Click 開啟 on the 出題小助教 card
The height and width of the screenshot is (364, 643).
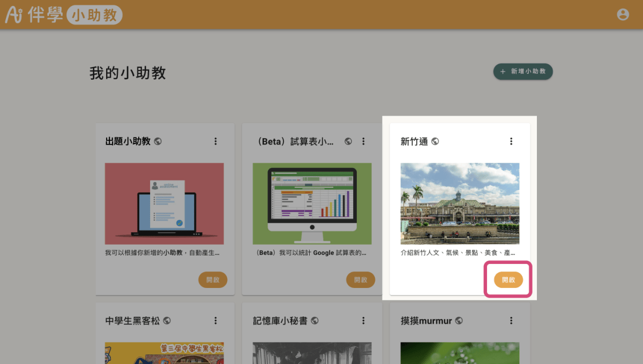coord(213,279)
